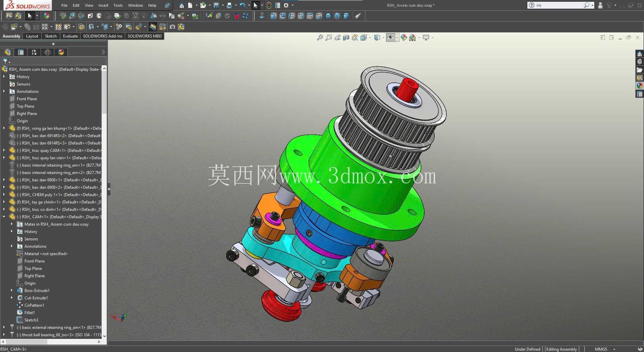
Task: Collapse the RSH_ CAM<1> component tree
Action: click(x=4, y=217)
